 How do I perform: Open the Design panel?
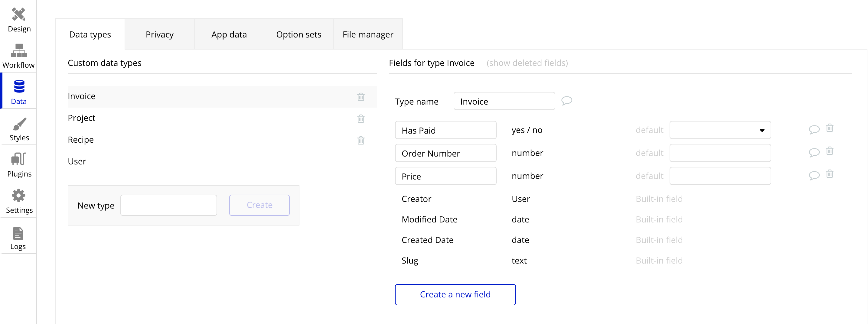click(18, 18)
